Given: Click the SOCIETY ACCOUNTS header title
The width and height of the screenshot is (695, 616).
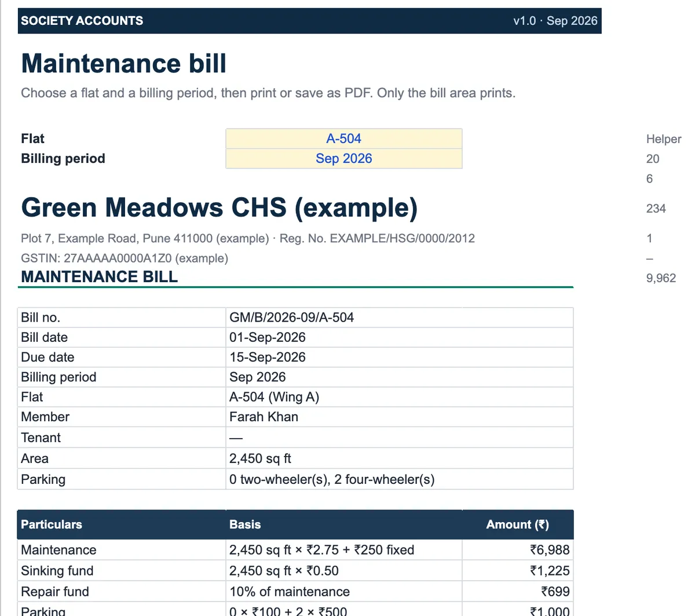Looking at the screenshot, I should click(82, 21).
